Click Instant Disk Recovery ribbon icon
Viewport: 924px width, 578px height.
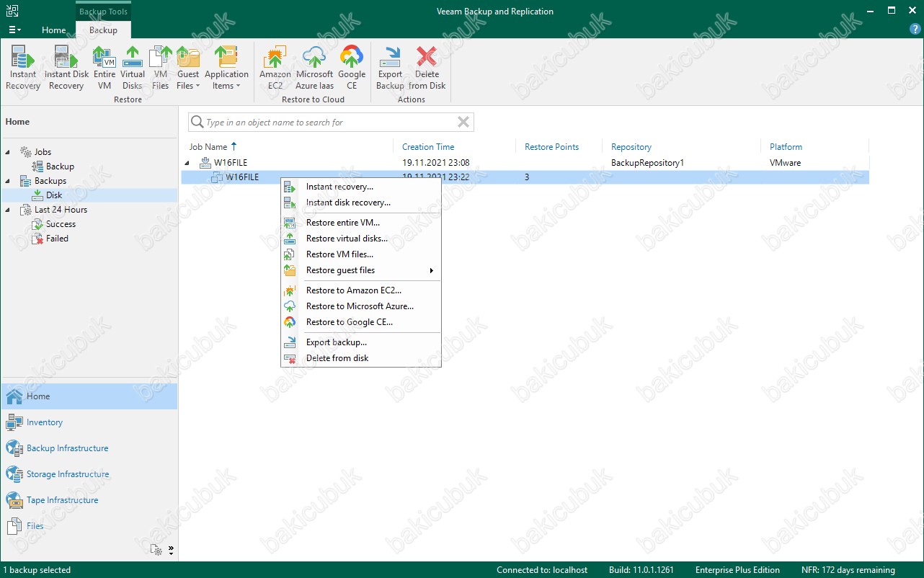pos(66,68)
